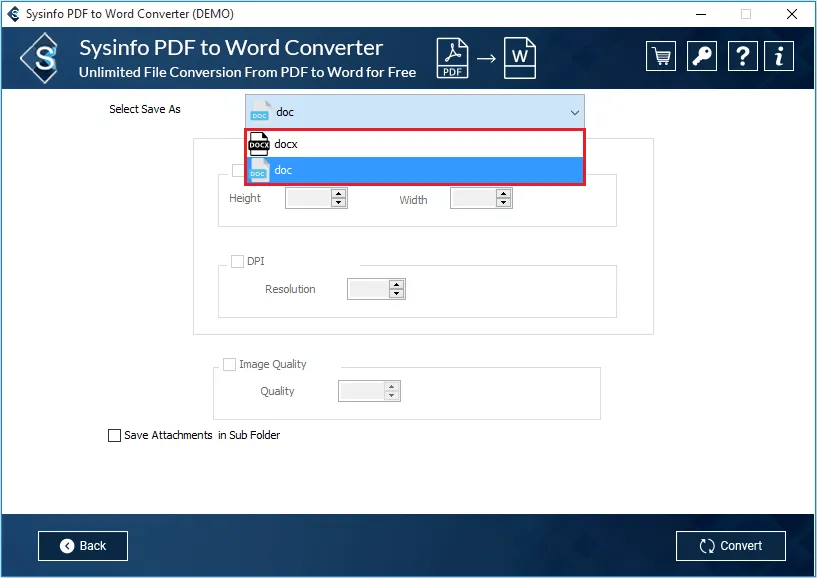Viewport: 817px width, 578px height.
Task: Increase the Height spinner value
Action: [339, 194]
